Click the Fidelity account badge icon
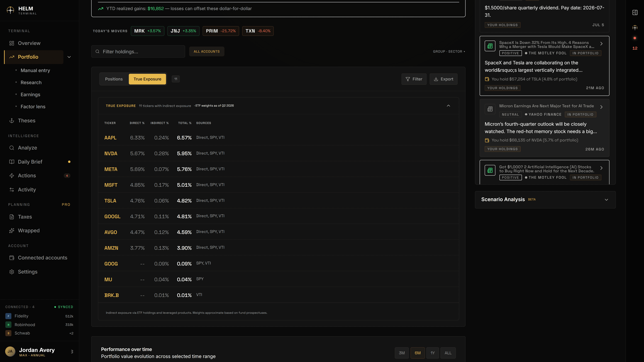 [8, 316]
